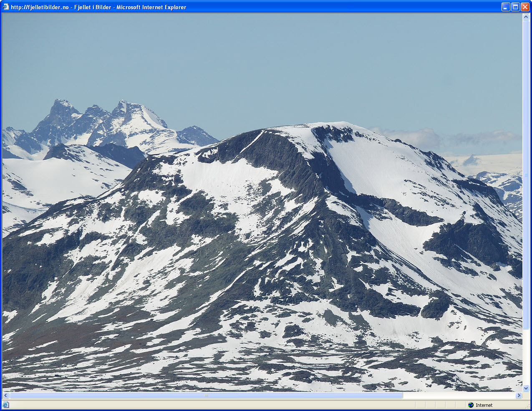Click the "Internet" security zone label

(484, 405)
